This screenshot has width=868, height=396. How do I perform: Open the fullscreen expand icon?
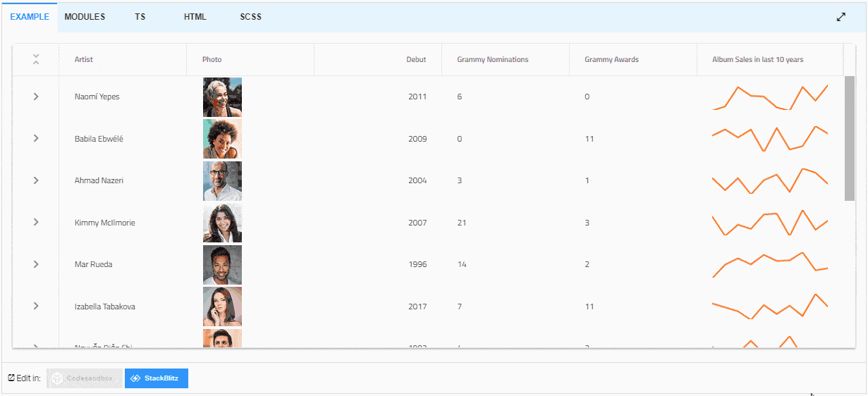point(841,17)
